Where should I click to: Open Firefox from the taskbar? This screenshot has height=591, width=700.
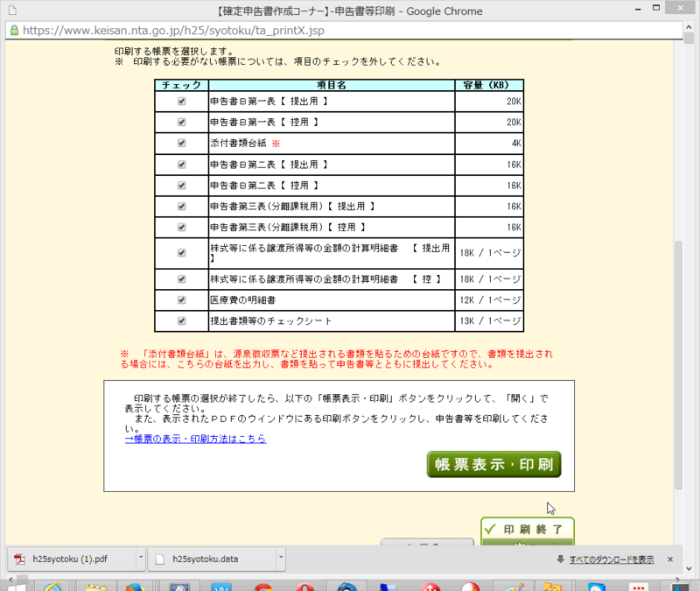point(135,587)
